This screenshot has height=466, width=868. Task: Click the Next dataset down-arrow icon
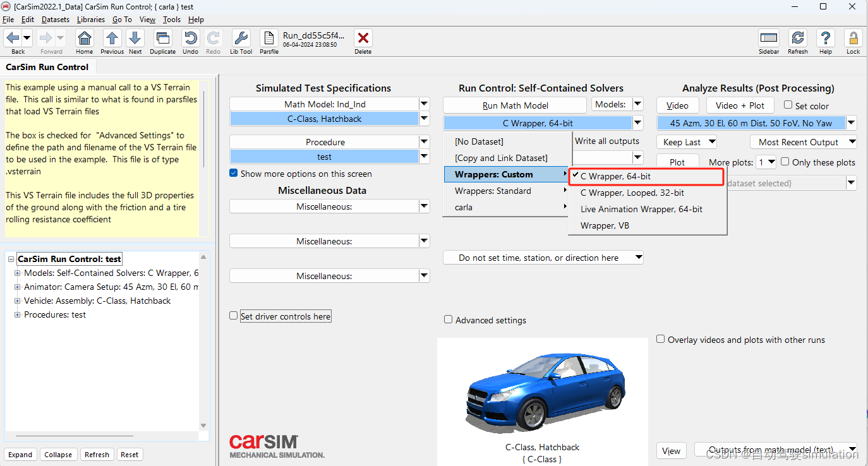135,38
